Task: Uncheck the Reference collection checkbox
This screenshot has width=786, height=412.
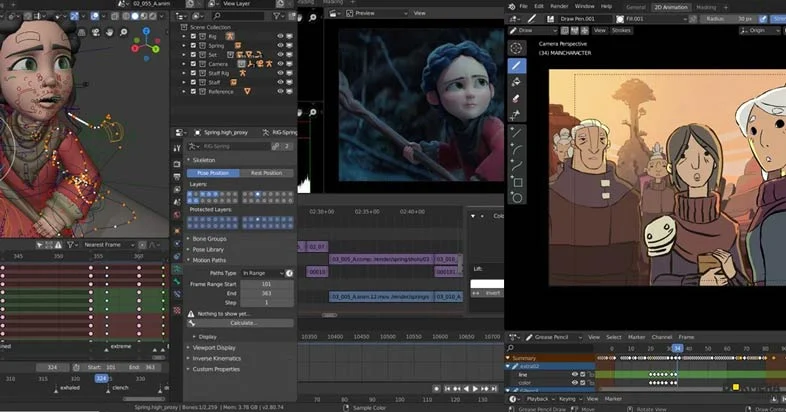Action: point(193,91)
